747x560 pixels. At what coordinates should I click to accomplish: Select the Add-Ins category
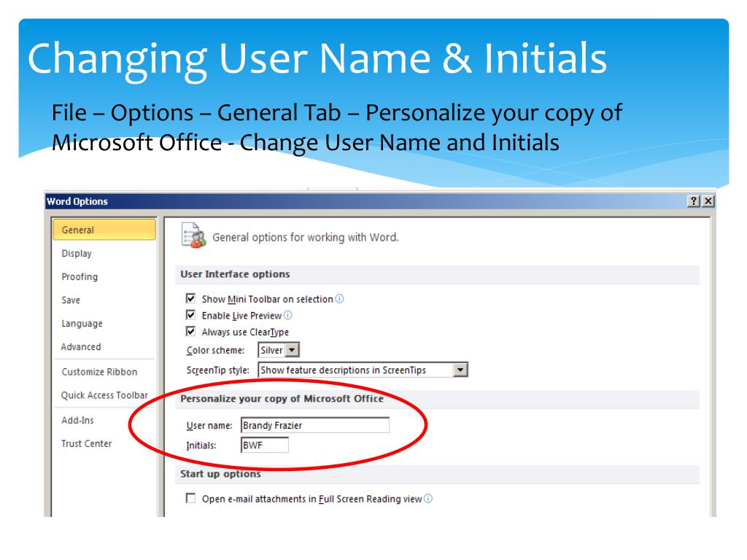[77, 420]
